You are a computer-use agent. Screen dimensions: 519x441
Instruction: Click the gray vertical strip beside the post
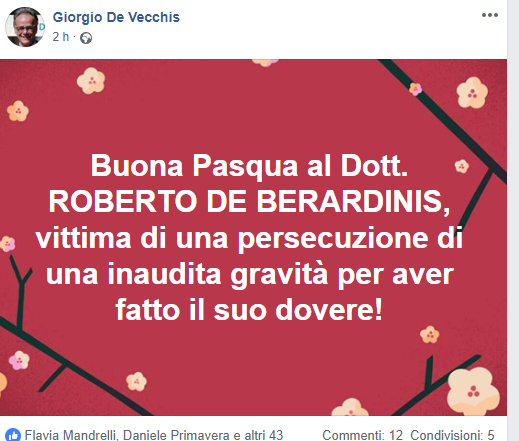[513, 220]
